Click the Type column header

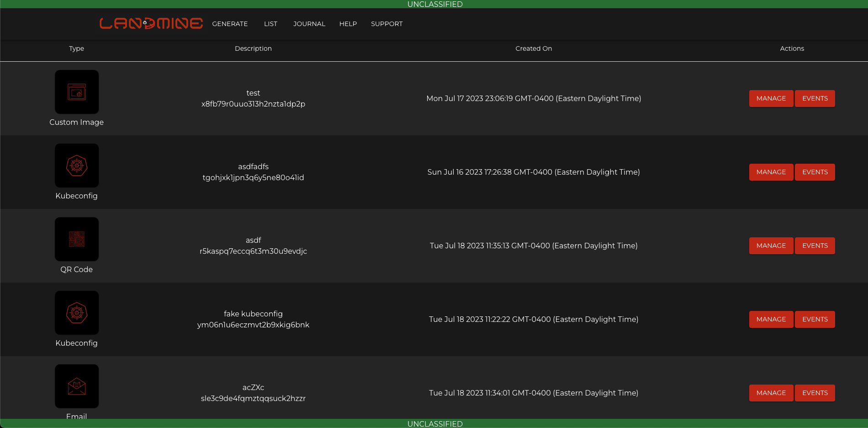point(76,48)
